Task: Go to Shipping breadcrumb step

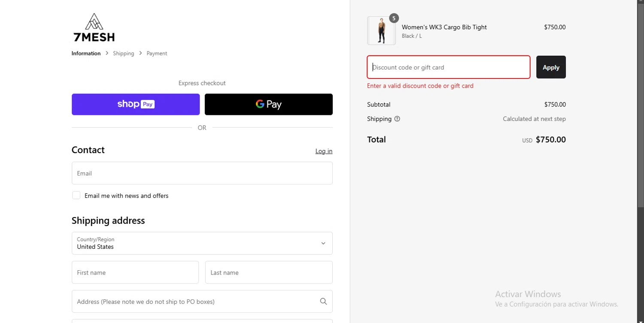Action: pos(124,54)
